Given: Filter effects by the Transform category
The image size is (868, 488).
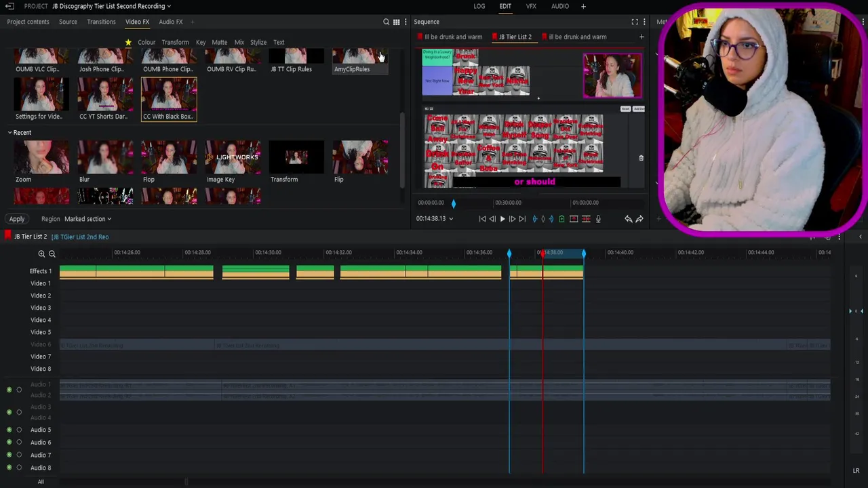Looking at the screenshot, I should (x=175, y=42).
